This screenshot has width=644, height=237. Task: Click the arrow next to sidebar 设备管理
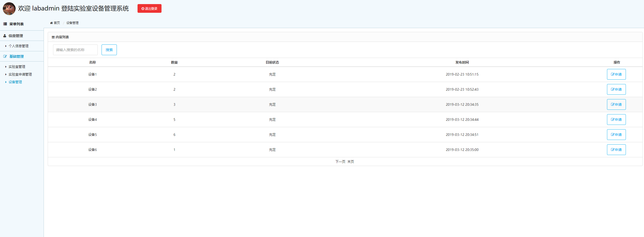click(x=6, y=82)
